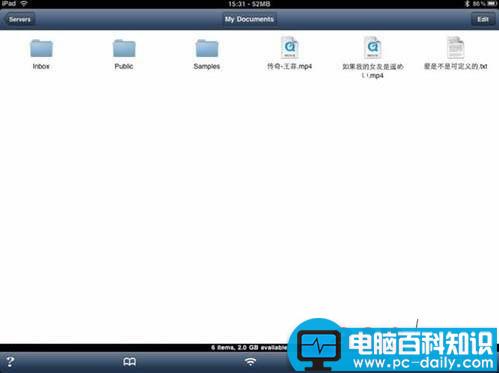Click the Inbox folder label
499x373 pixels.
click(x=41, y=66)
